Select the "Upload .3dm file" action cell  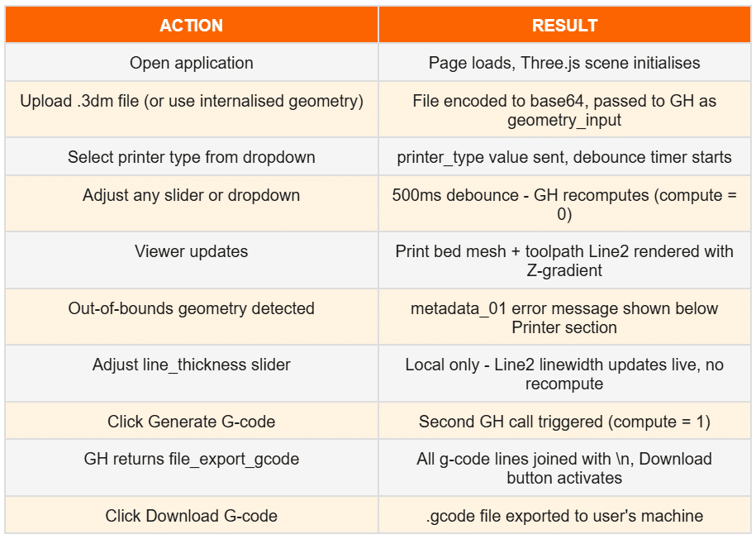pos(192,102)
